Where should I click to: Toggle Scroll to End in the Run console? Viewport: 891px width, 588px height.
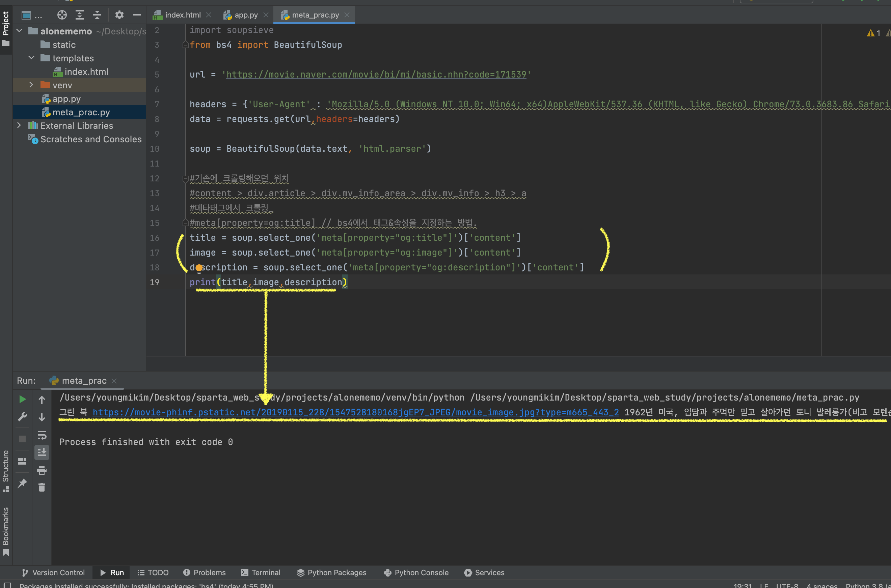click(42, 452)
